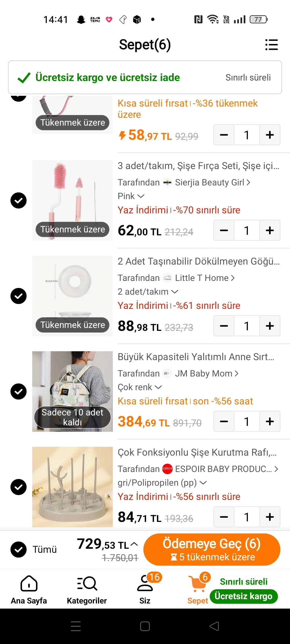Tap plus on the 384,69 TL backpack
Image resolution: width=290 pixels, height=644 pixels.
(x=270, y=422)
